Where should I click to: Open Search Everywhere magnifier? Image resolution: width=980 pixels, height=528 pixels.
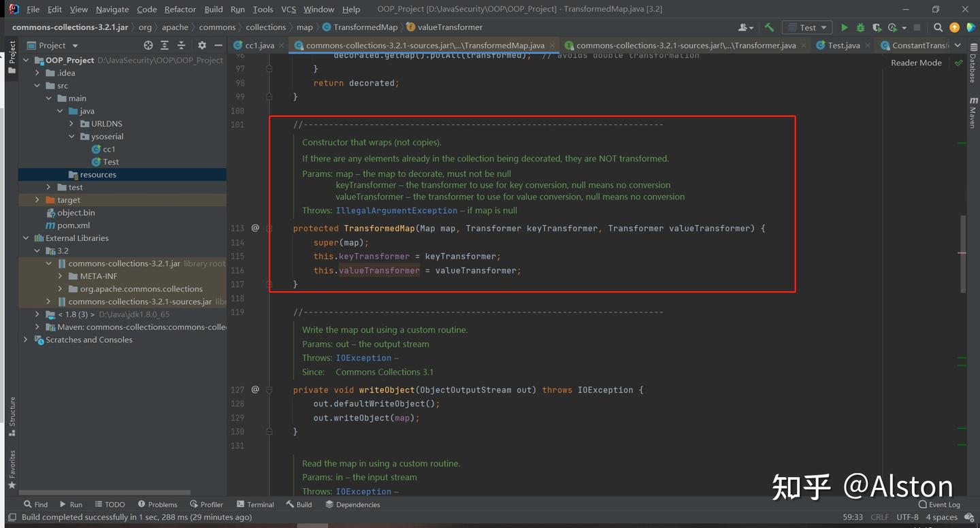point(938,27)
